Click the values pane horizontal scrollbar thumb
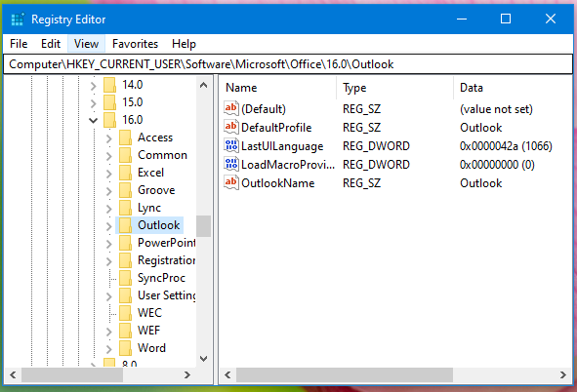Screen dimensions: 577x392 click(345, 374)
